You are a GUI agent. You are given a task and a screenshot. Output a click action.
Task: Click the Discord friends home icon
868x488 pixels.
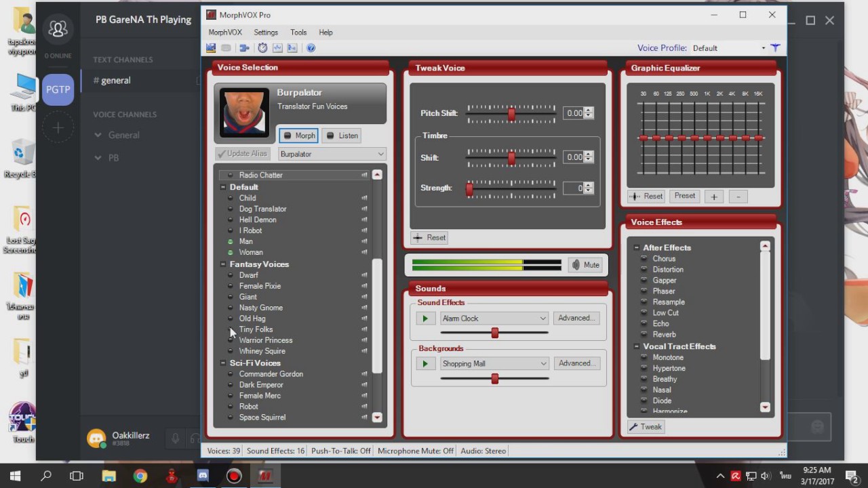coord(58,28)
